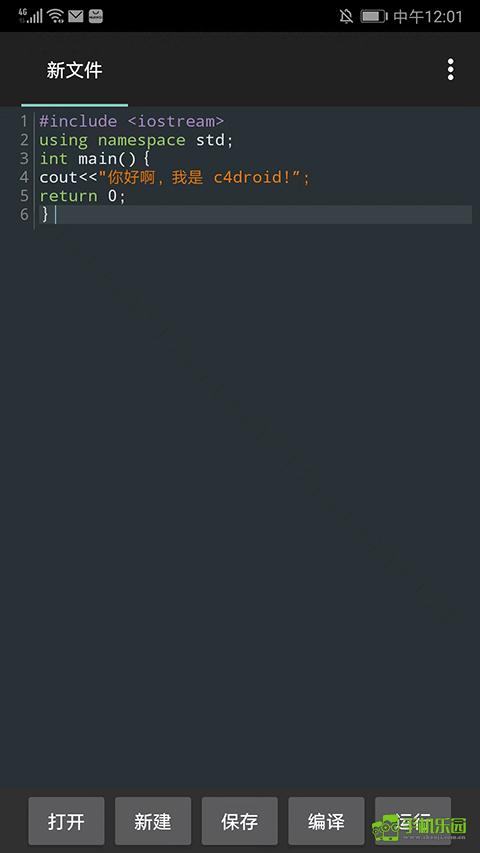The image size is (480, 853).
Task: Tap the 新建 (New) button
Action: [153, 821]
